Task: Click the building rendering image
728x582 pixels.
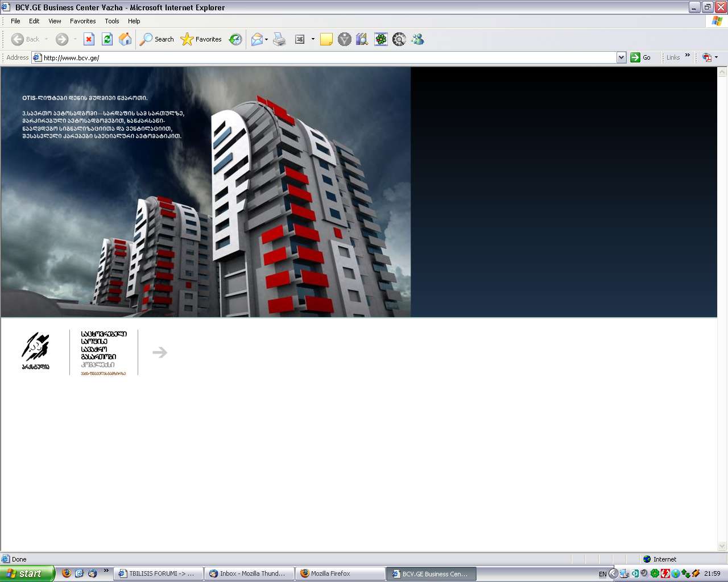Action: click(206, 192)
